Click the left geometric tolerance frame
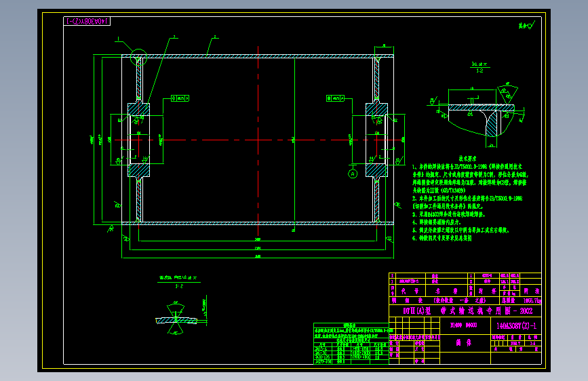Image resolution: width=588 pixels, height=381 pixels. 180,98
